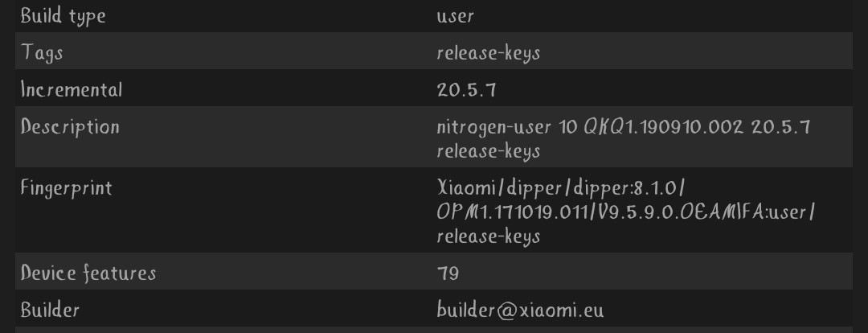Click the Device features value 79

tap(448, 273)
